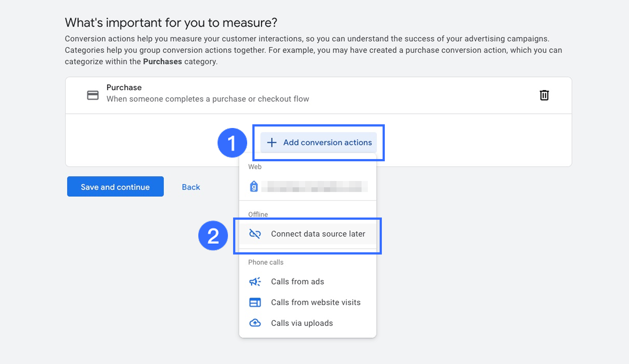
Task: Click the cloud upload calls icon
Action: tap(255, 323)
